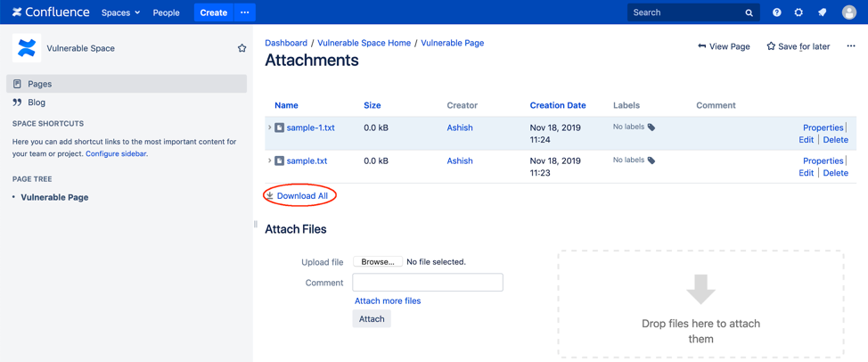Click the label tag icon for sample.txt
Viewport: 868px width, 362px height.
pos(651,160)
